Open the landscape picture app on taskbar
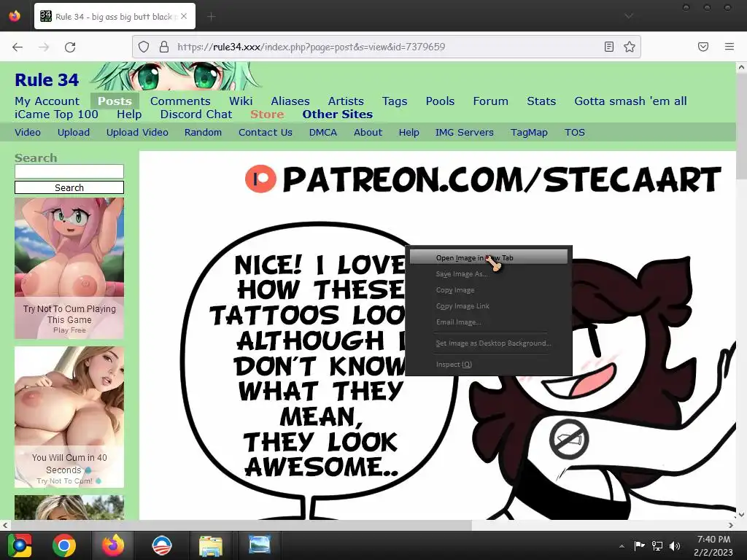Viewport: 747px width, 560px height. coord(260,545)
